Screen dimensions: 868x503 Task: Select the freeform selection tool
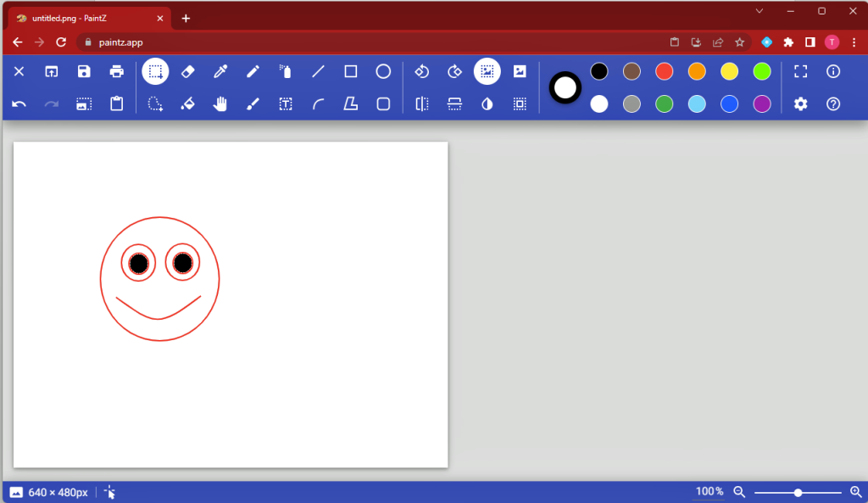point(155,103)
